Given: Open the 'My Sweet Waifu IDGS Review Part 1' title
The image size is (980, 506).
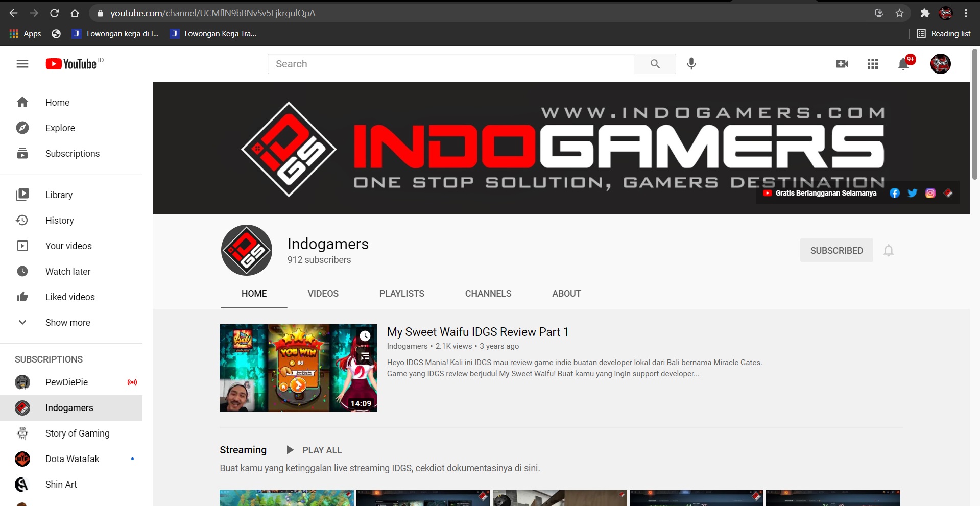Looking at the screenshot, I should pyautogui.click(x=478, y=332).
